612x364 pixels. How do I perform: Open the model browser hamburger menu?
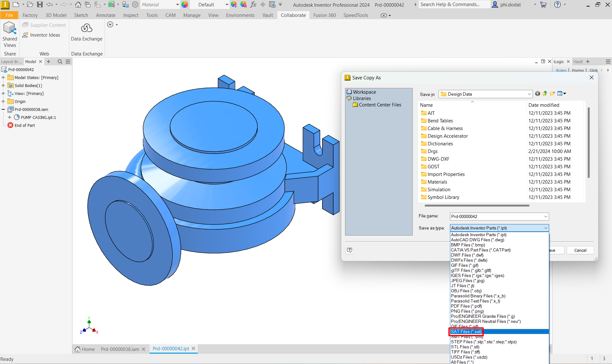click(x=68, y=62)
